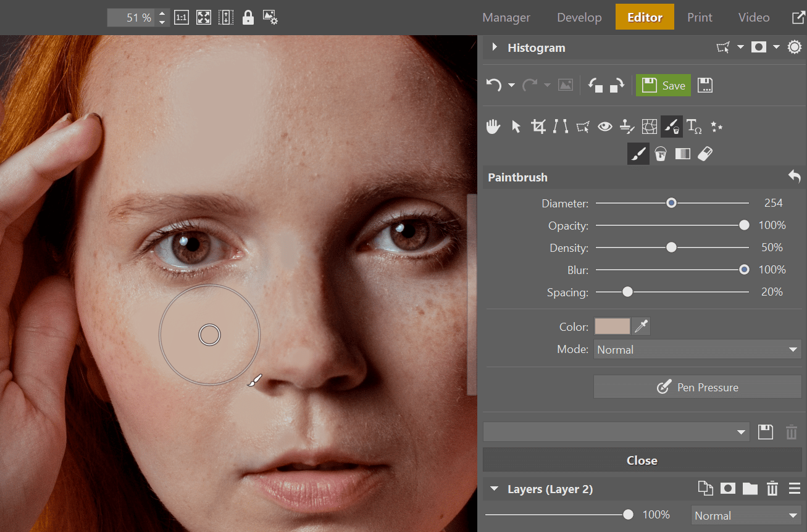Fit image to the whole window
Image resolution: width=807 pixels, height=532 pixels.
click(204, 18)
